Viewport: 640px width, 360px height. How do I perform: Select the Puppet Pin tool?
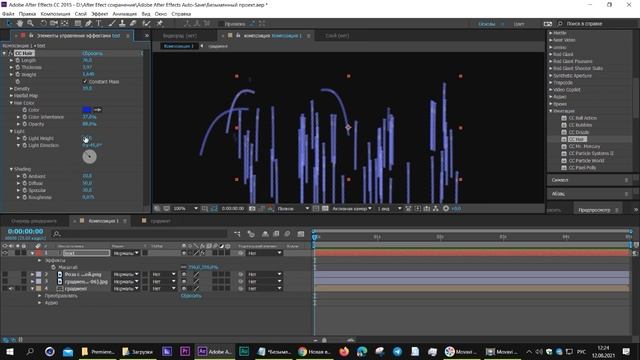pos(160,24)
